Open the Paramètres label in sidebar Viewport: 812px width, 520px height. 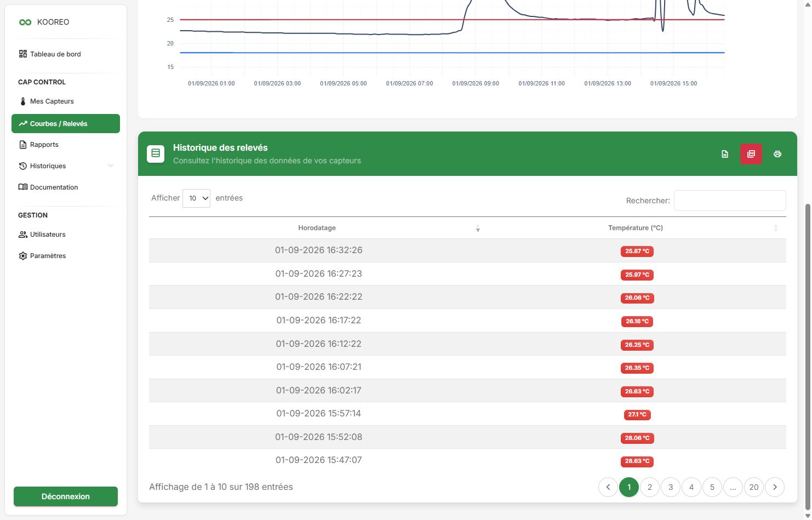point(48,256)
